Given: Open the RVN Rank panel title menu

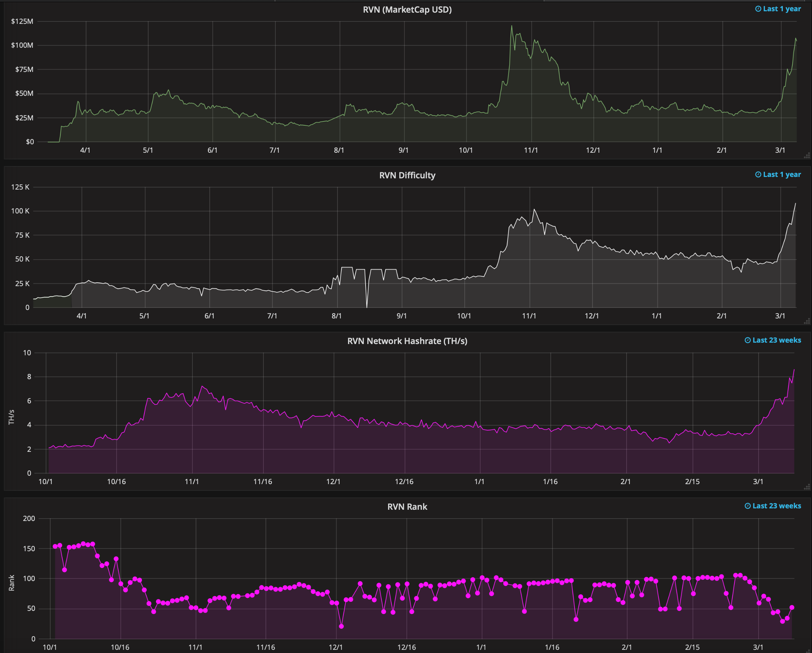Looking at the screenshot, I should tap(407, 507).
